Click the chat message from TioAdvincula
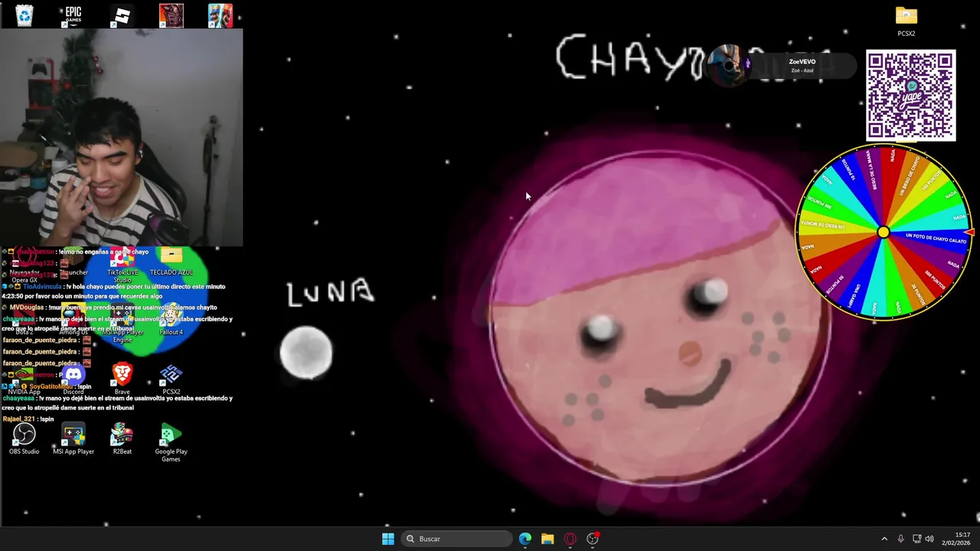Viewport: 980px width, 551px height. point(115,291)
